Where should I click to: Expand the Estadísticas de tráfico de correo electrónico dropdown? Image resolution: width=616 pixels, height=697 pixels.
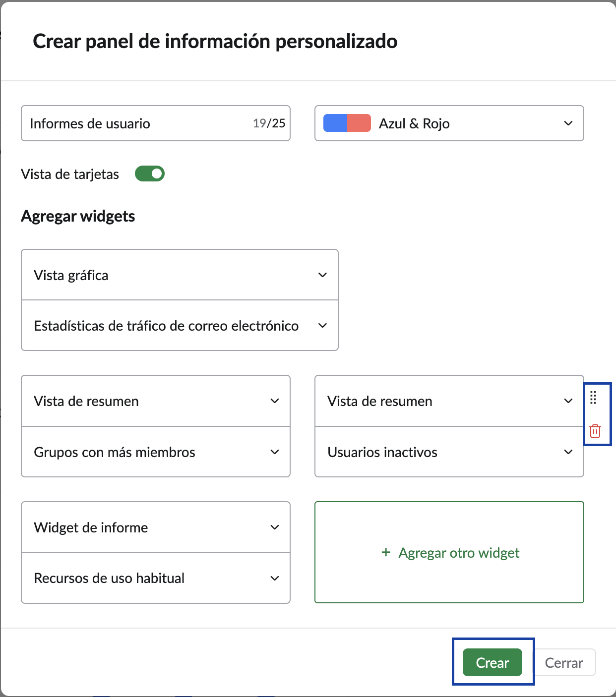pyautogui.click(x=322, y=325)
